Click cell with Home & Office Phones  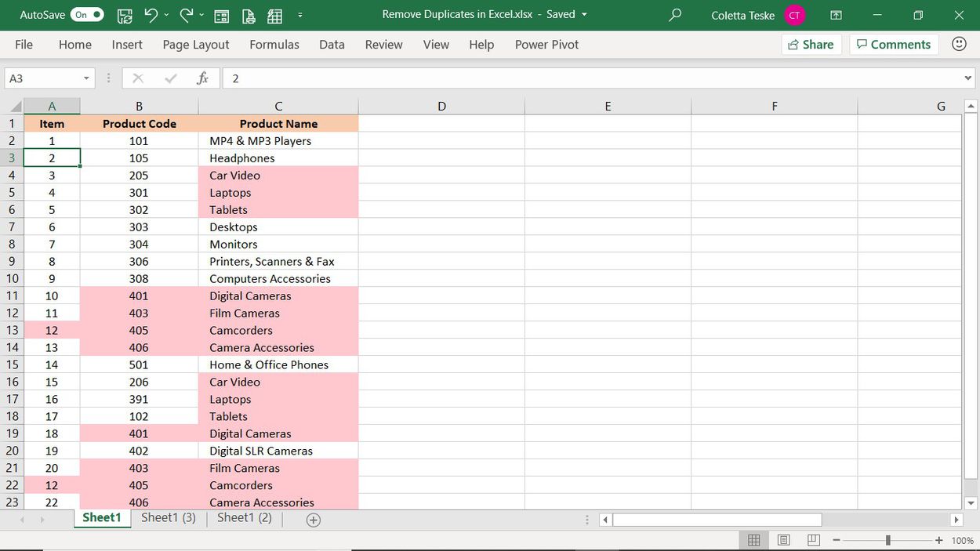coord(278,364)
